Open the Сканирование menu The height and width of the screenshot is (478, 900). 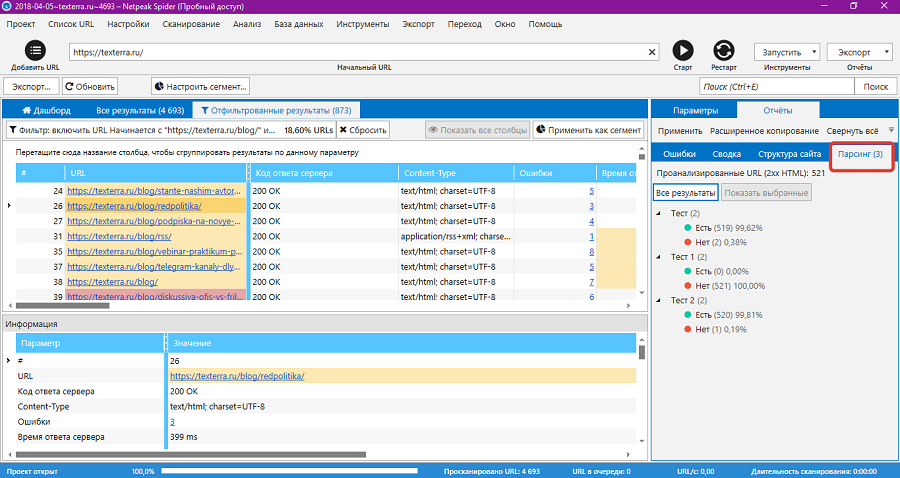pos(191,24)
